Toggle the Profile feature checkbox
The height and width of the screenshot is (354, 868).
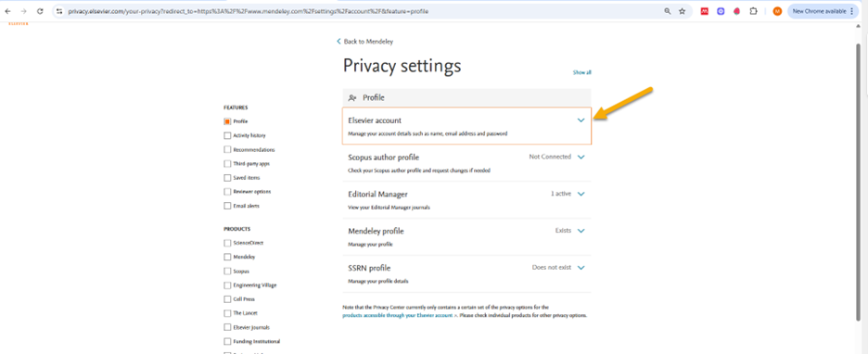(227, 121)
